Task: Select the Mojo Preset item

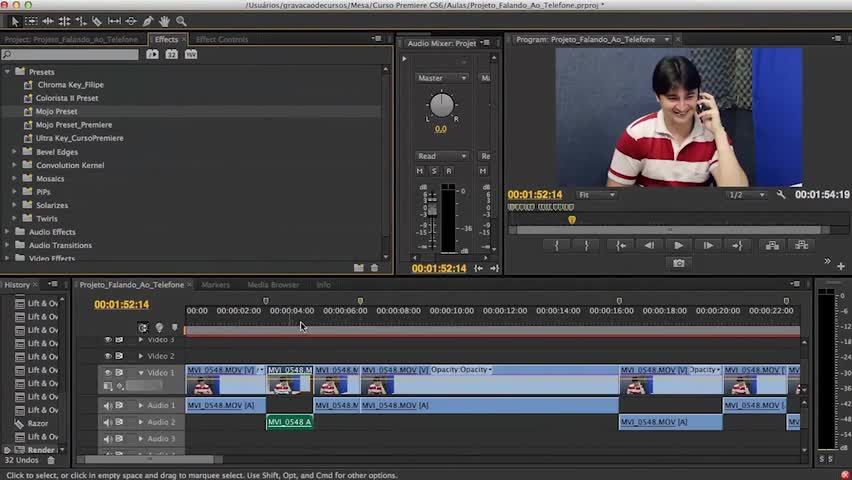Action: [56, 112]
